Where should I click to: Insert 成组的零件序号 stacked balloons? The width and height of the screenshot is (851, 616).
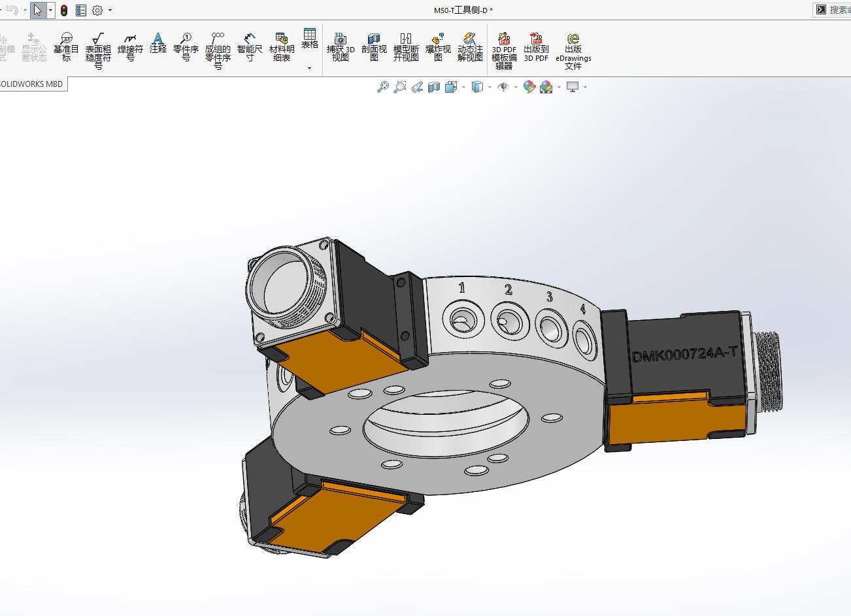(x=218, y=51)
